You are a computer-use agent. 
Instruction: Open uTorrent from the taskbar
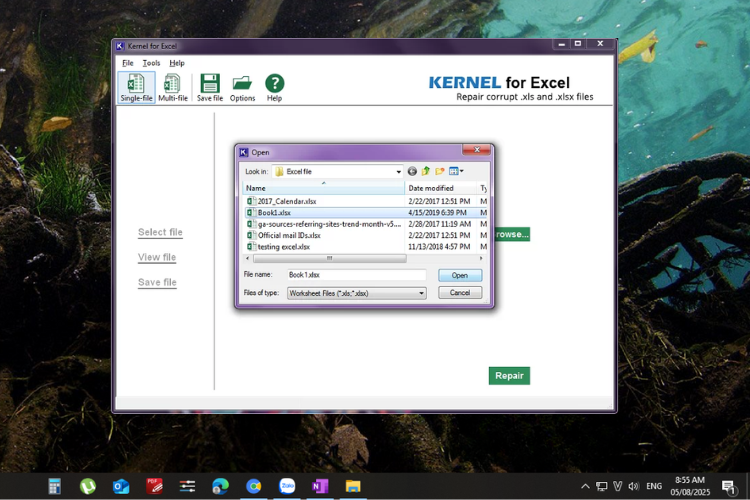tap(88, 487)
